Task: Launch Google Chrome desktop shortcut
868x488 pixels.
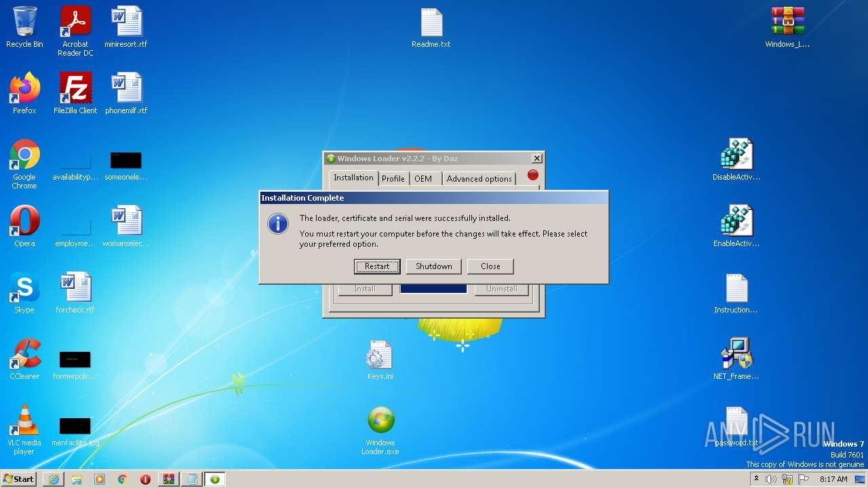Action: point(24,164)
